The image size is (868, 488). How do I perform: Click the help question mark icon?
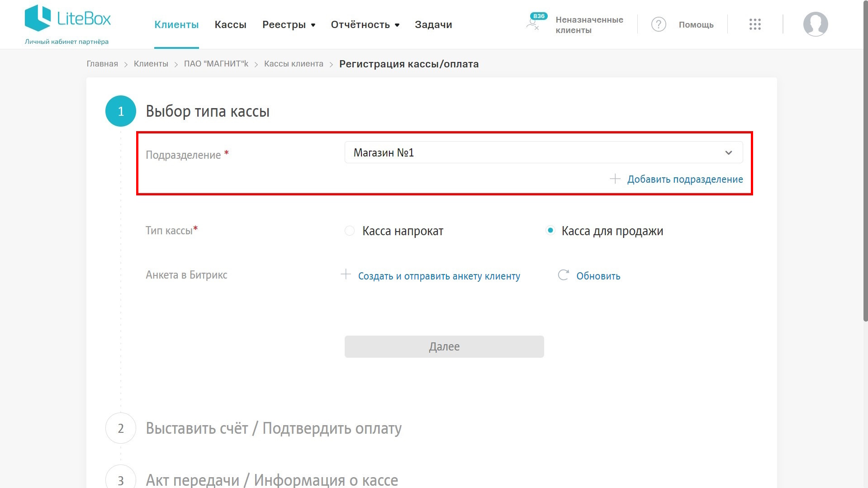(659, 24)
